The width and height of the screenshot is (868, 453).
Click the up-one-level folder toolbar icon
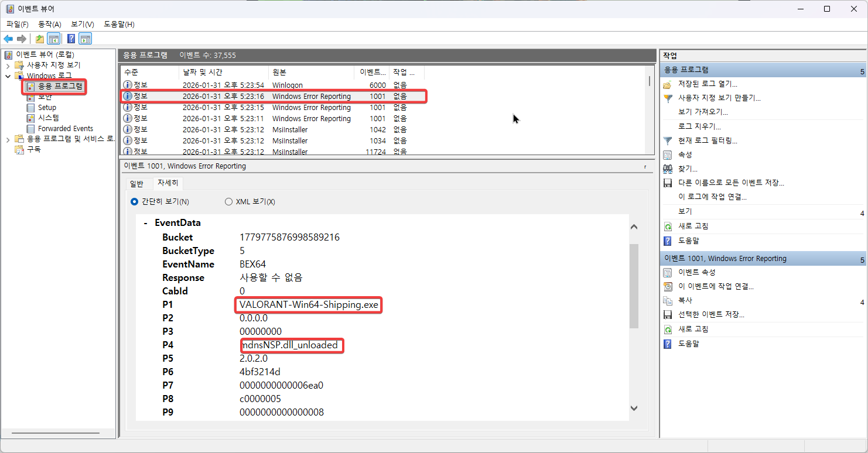coord(40,39)
